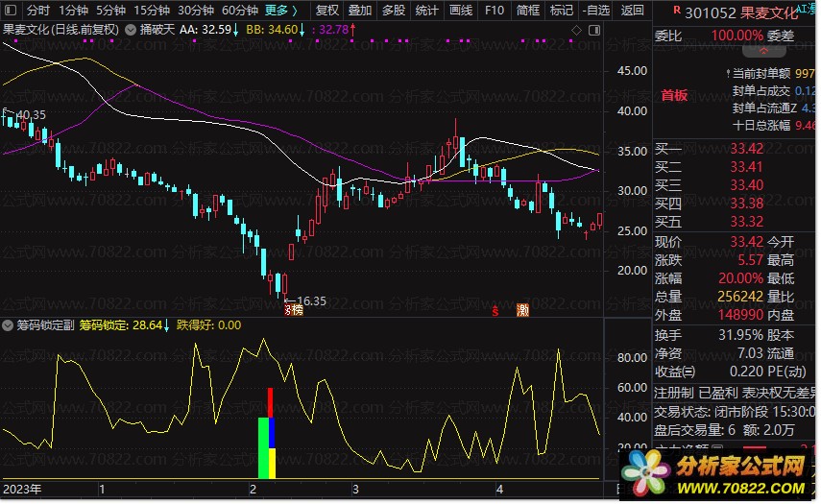Viewport: 821px width, 504px height.
Task: Click 买五 price 33.32
Action: [x=746, y=222]
